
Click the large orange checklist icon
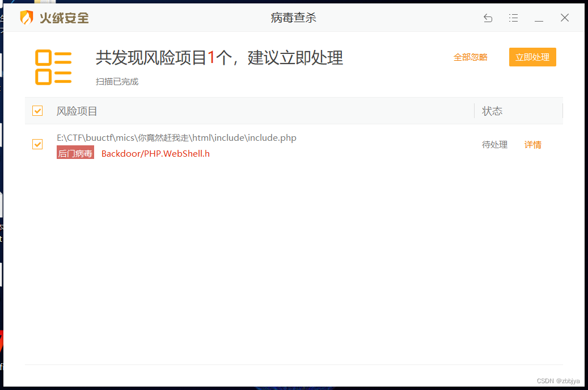click(x=53, y=67)
